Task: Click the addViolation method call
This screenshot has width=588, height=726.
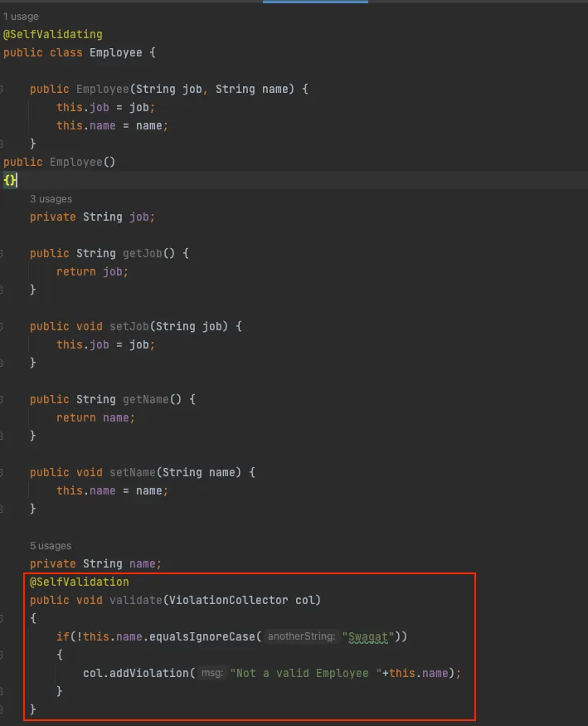Action: [149, 673]
